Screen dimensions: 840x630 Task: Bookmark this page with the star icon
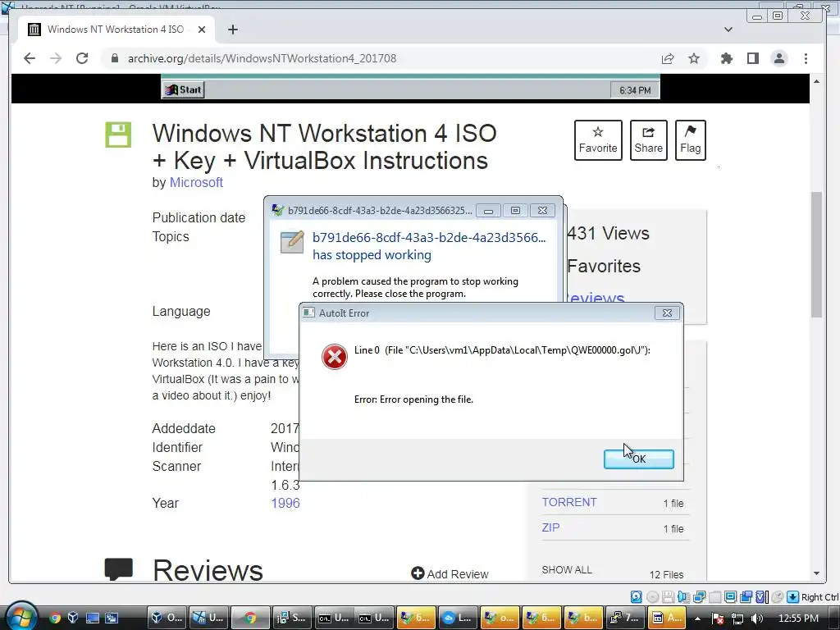tap(694, 58)
